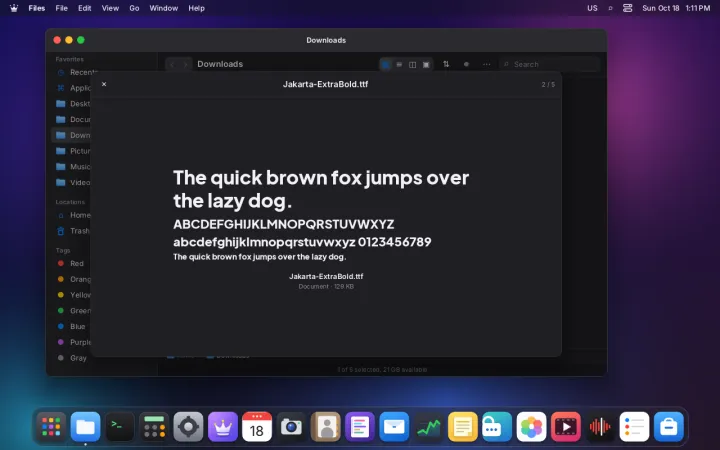Open the Edit menu
The image size is (720, 450).
click(84, 8)
